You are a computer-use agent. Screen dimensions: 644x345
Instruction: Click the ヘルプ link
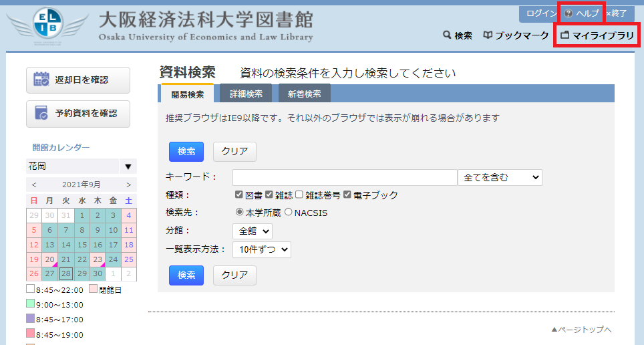pyautogui.click(x=582, y=13)
